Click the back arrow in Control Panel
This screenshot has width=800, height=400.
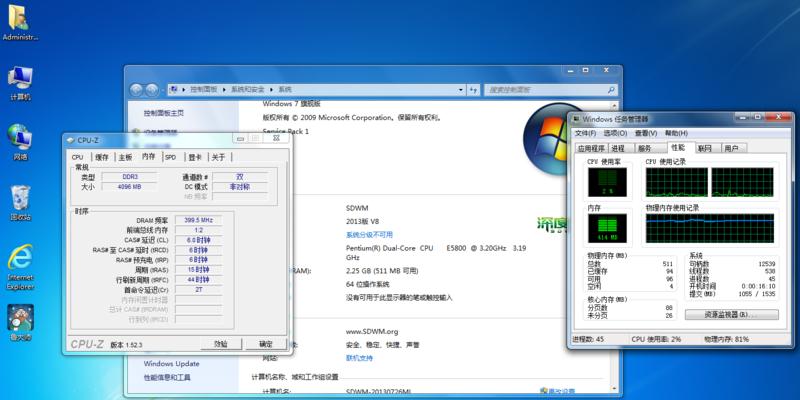pos(139,88)
